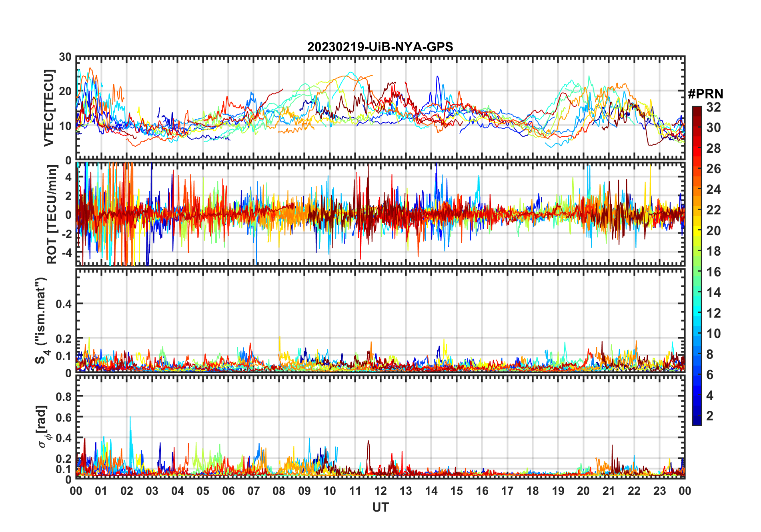Viewport: 761px width, 532px height.
Task: Click the 0.6 tick on sigma-phi axis
Action: 64,417
